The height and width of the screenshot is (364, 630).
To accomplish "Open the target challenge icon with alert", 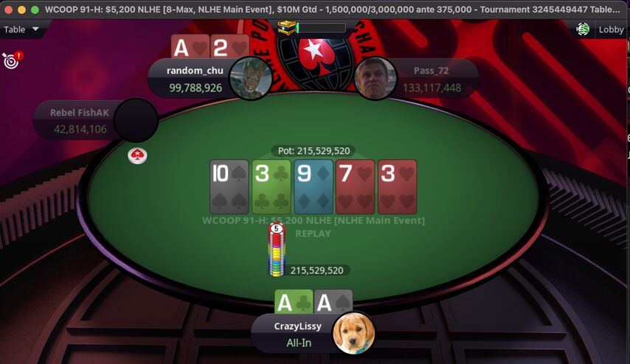I will (x=12, y=60).
